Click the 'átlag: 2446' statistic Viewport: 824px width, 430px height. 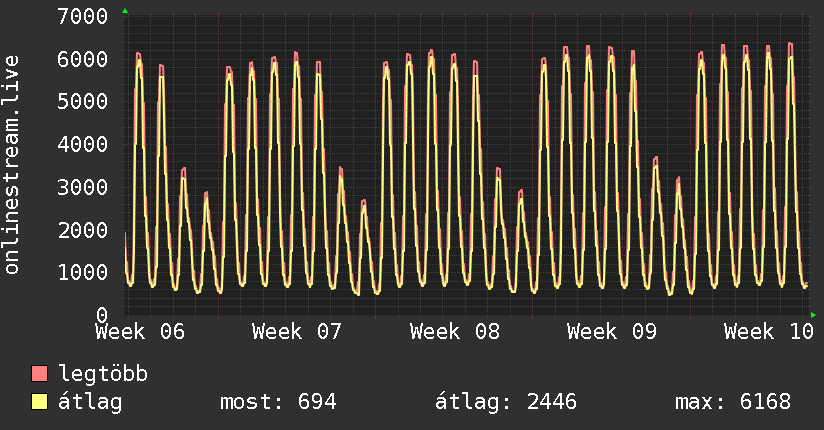point(506,402)
